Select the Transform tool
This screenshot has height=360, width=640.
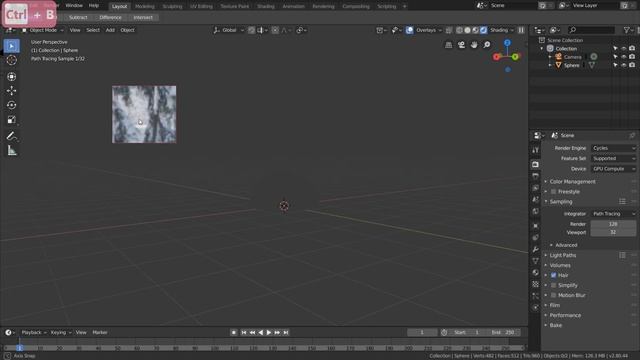11,76
